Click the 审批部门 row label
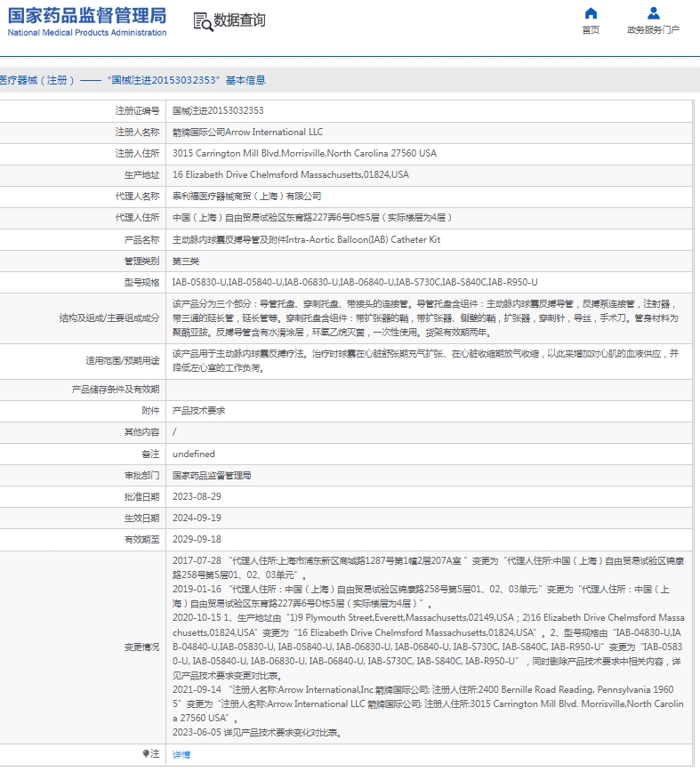 (x=141, y=475)
